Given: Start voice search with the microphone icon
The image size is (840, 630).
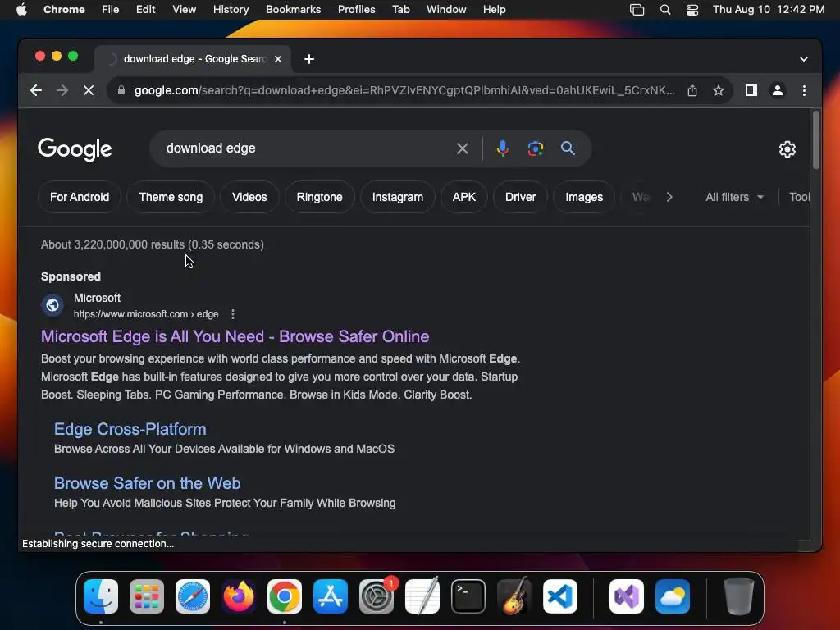Looking at the screenshot, I should pos(503,148).
